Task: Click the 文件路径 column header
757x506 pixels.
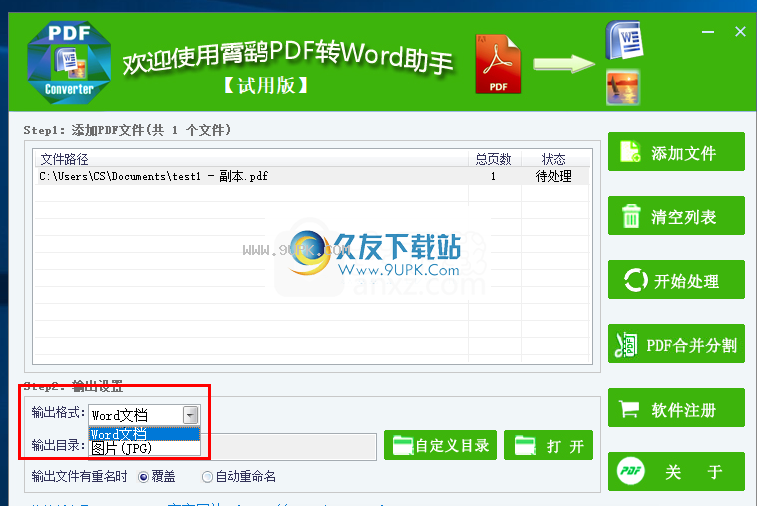Action: point(251,159)
